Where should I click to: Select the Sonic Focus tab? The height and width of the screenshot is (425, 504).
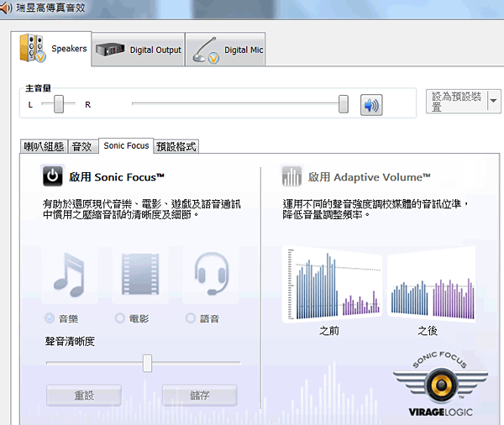126,146
